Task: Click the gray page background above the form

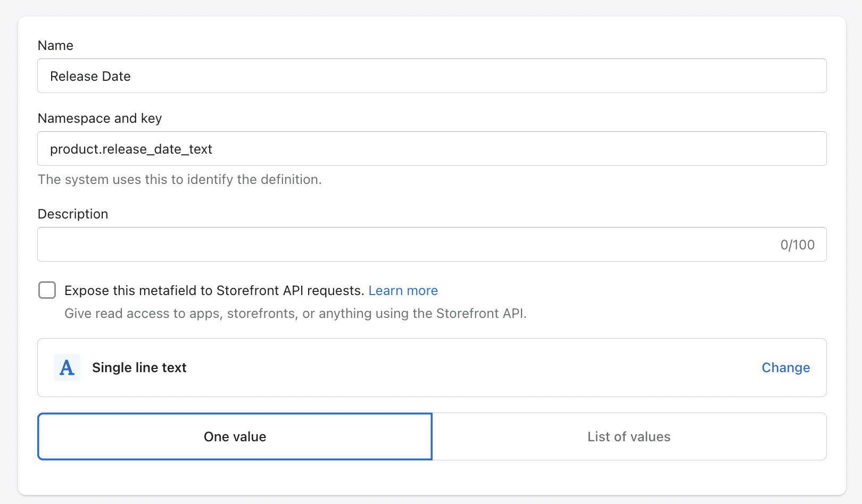Action: pos(431,7)
